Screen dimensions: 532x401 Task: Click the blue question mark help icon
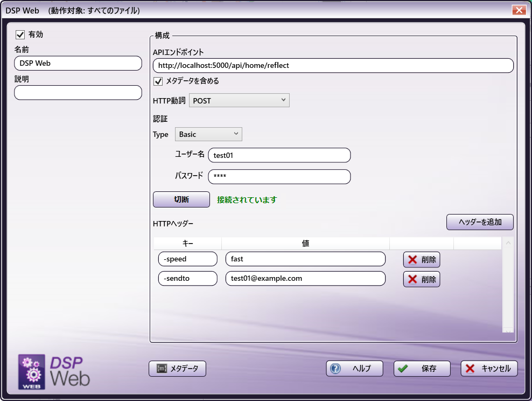point(335,369)
